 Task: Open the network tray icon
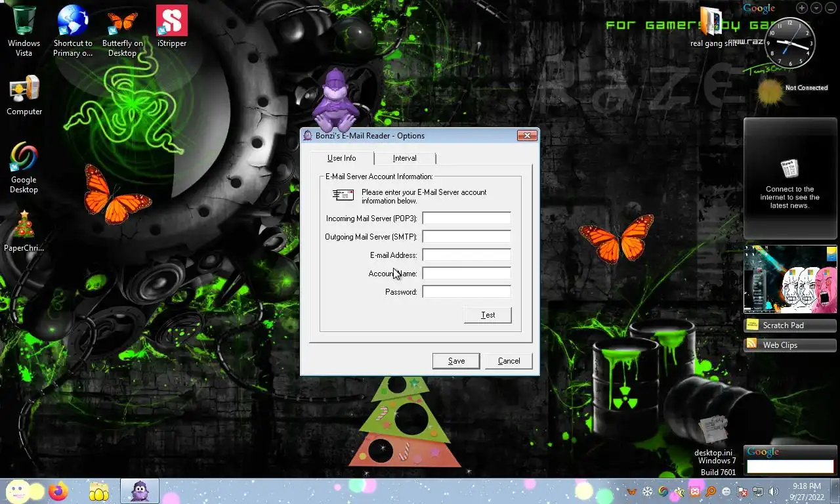click(x=758, y=492)
